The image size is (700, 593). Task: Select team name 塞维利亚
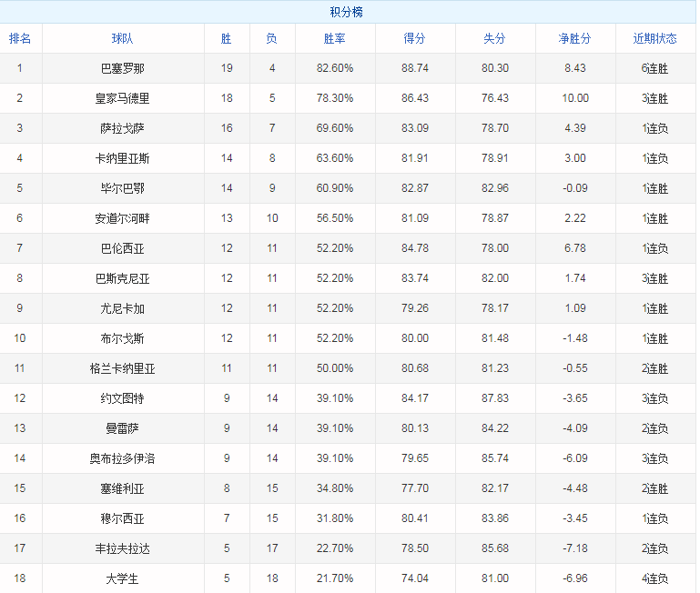(x=122, y=488)
